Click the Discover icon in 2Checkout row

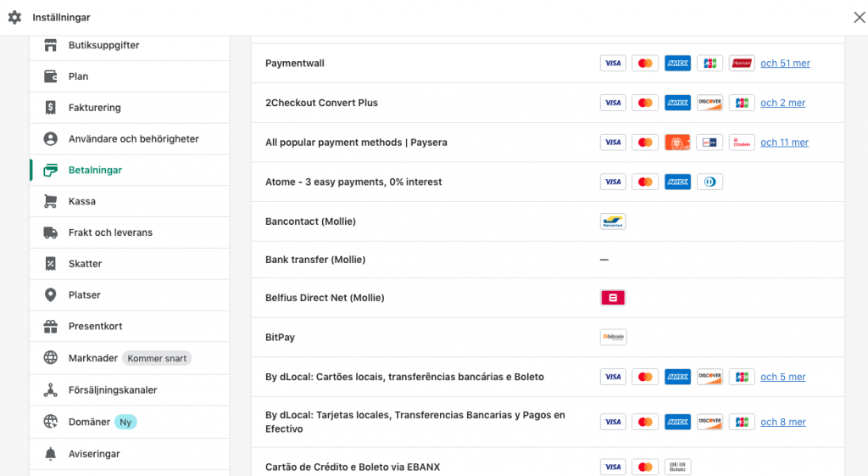[709, 103]
